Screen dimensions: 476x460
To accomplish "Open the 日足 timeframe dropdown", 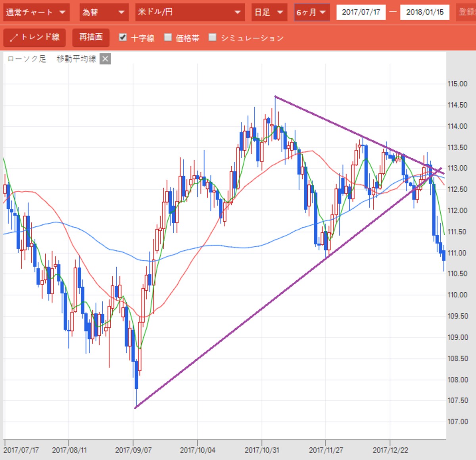I will pos(269,12).
